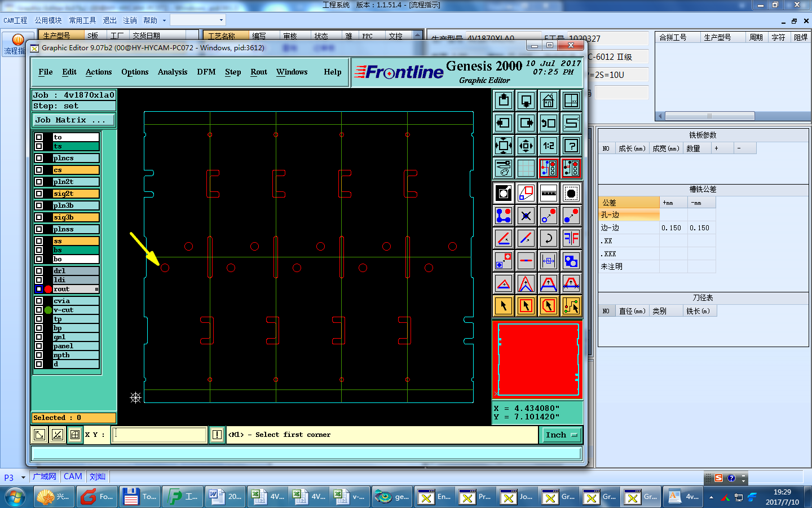Open the P3 dropdown arrow
Screen dimensions: 812x508
23,478
